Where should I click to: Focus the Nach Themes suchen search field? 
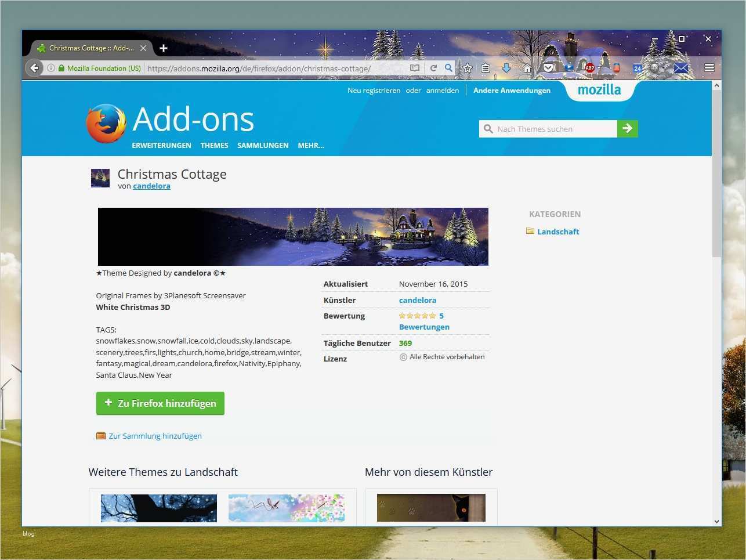pos(548,129)
